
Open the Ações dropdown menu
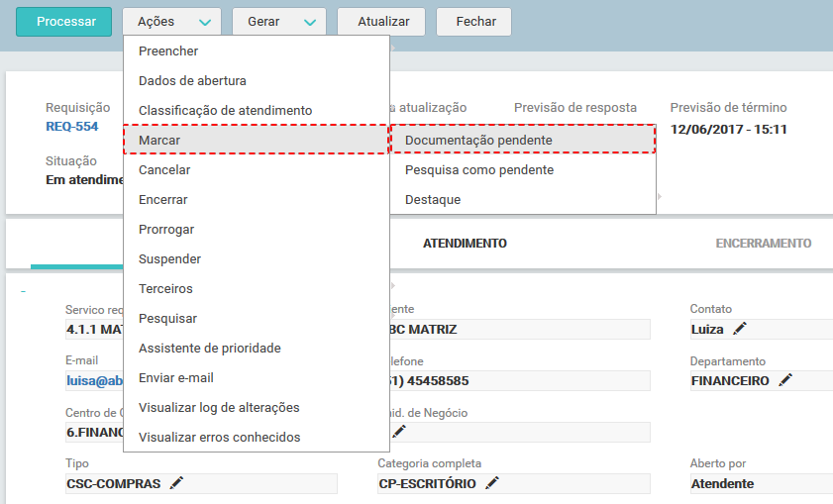click(172, 22)
